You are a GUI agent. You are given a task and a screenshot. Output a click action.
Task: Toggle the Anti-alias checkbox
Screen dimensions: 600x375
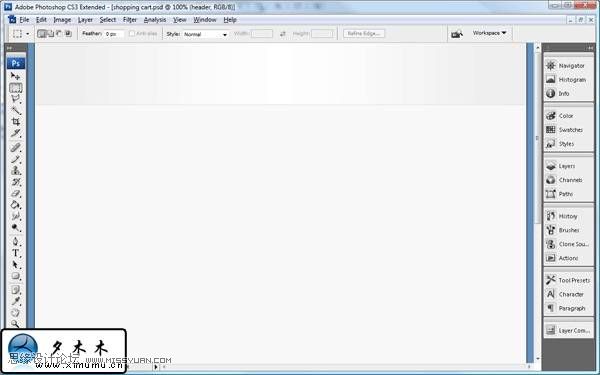click(132, 34)
